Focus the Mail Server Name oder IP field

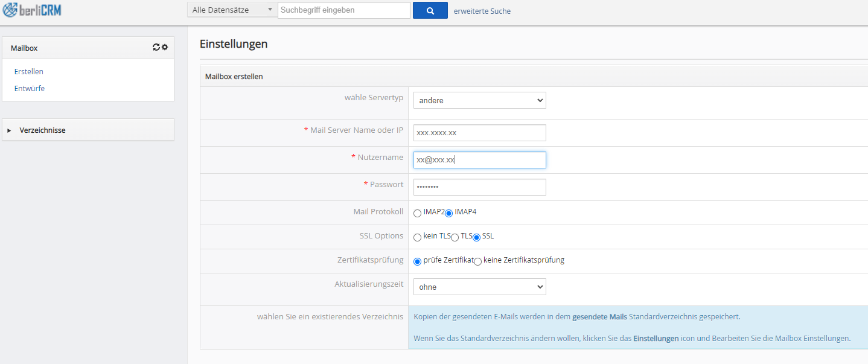coord(479,132)
